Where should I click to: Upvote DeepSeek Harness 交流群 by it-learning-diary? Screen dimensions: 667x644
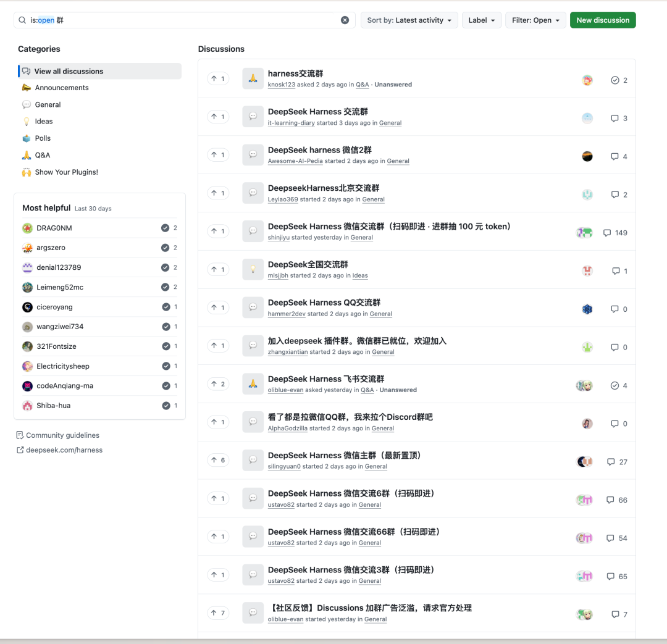[218, 117]
